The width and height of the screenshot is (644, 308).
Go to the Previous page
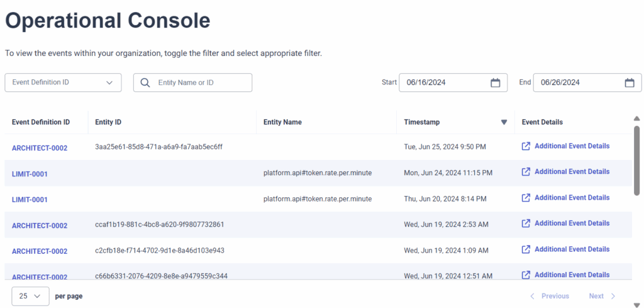point(550,296)
